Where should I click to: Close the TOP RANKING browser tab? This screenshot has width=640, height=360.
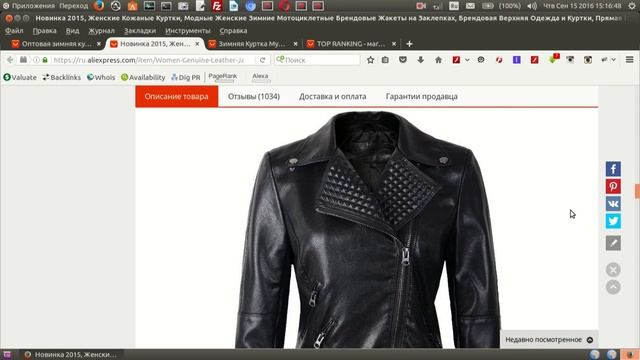click(x=393, y=44)
